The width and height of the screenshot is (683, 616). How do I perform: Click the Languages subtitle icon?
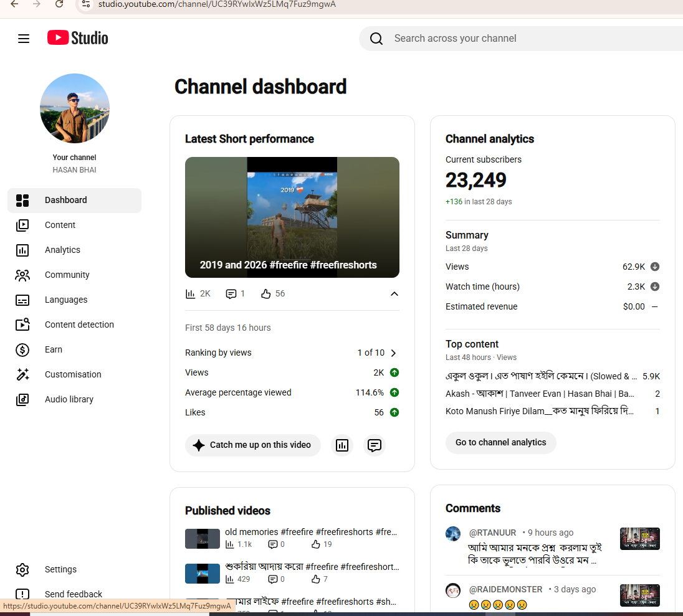22,300
